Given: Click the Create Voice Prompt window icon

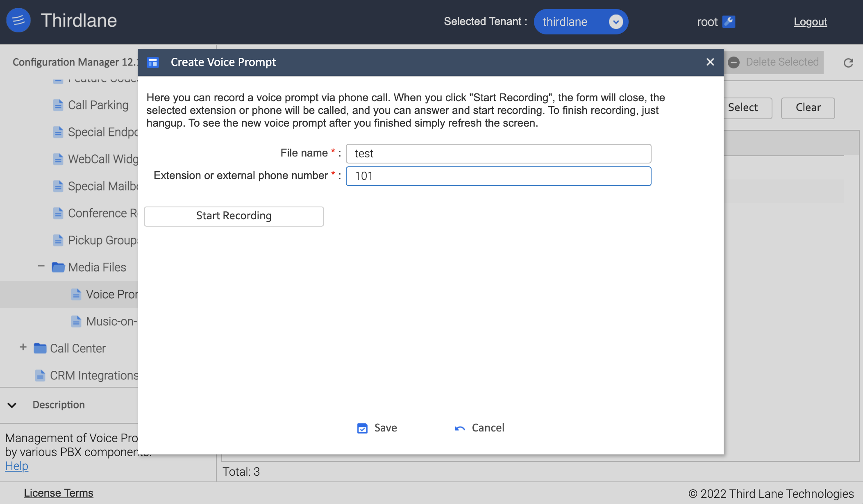Looking at the screenshot, I should point(153,62).
